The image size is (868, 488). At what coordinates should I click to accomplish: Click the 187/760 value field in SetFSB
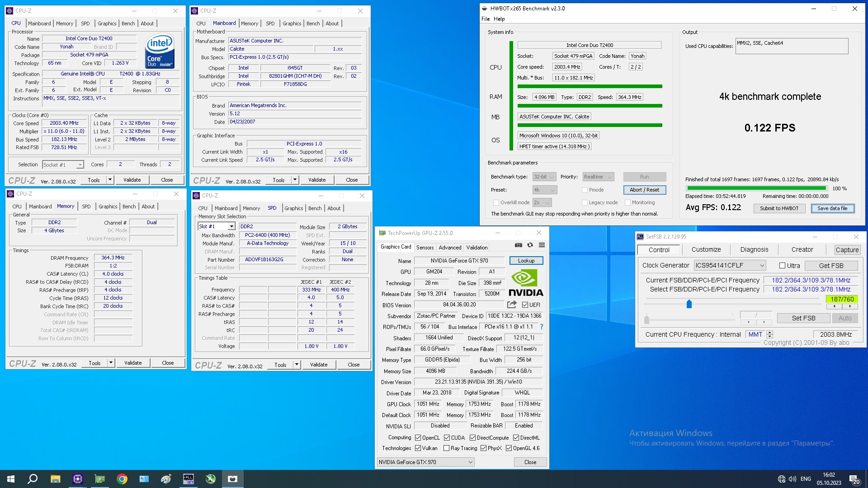[x=842, y=299]
